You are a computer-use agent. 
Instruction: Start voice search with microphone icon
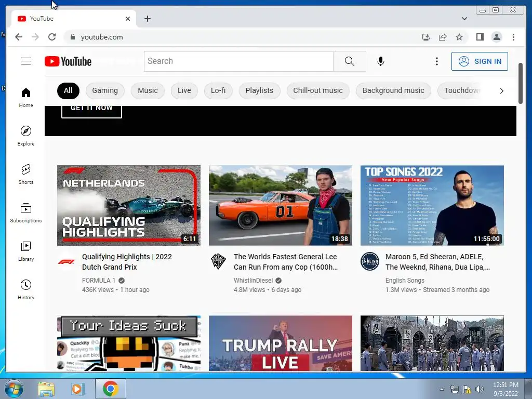[381, 61]
